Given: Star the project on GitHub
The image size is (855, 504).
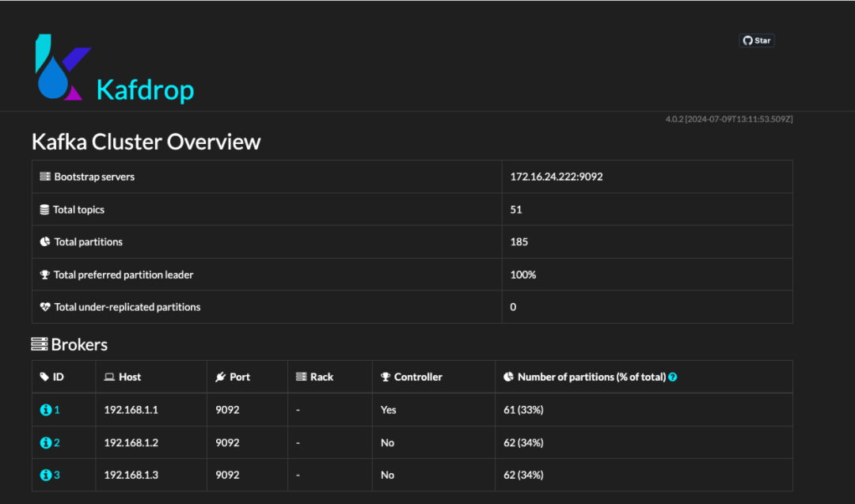Looking at the screenshot, I should click(x=756, y=40).
